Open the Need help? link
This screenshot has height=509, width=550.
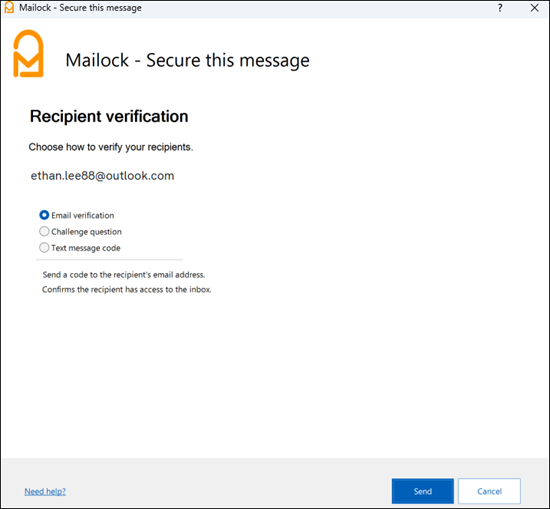45,491
